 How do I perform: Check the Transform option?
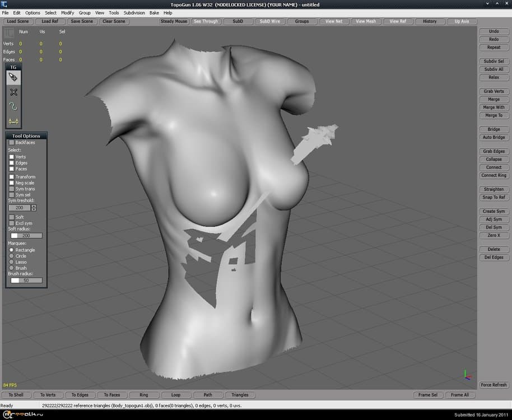click(12, 177)
